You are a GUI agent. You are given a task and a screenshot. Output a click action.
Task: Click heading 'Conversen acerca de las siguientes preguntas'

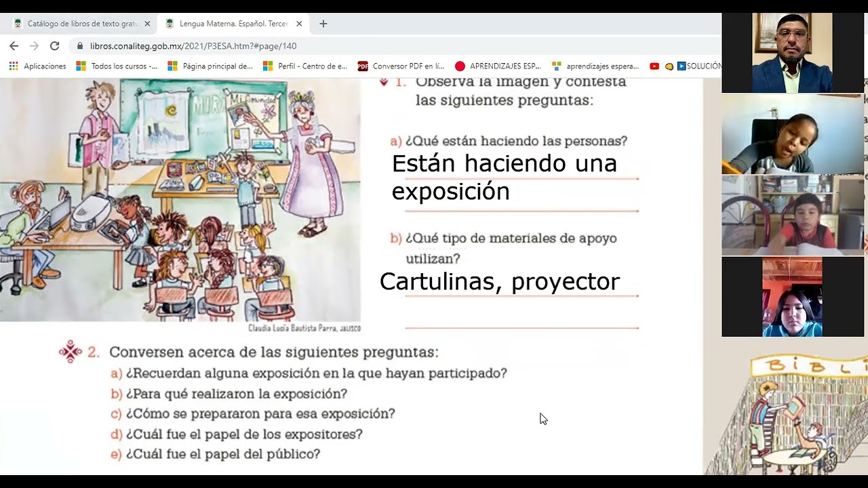point(274,352)
